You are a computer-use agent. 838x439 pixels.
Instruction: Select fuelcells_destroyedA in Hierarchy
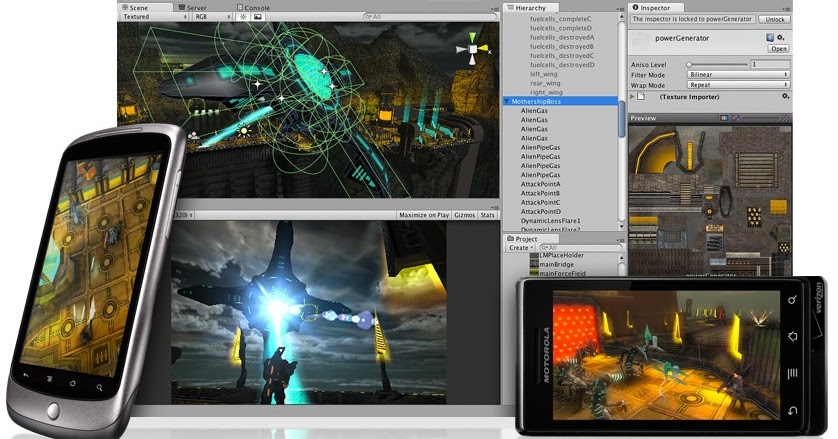pos(562,37)
